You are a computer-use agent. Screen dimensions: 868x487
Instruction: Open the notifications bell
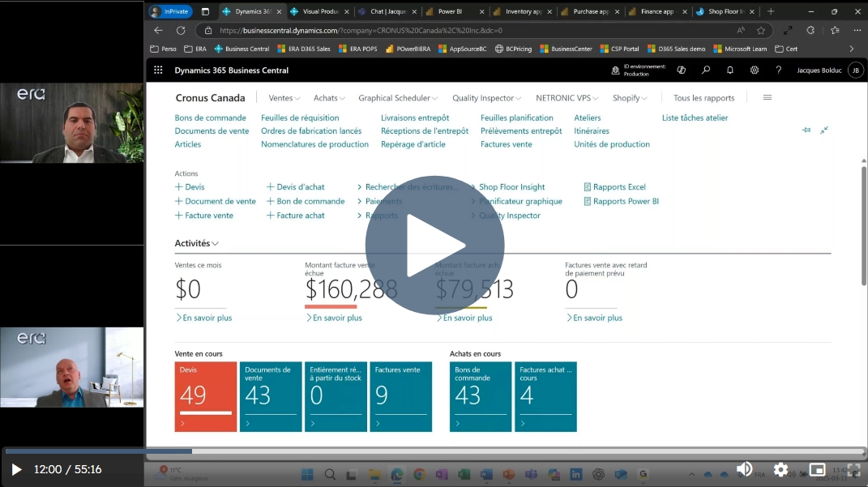coord(730,70)
